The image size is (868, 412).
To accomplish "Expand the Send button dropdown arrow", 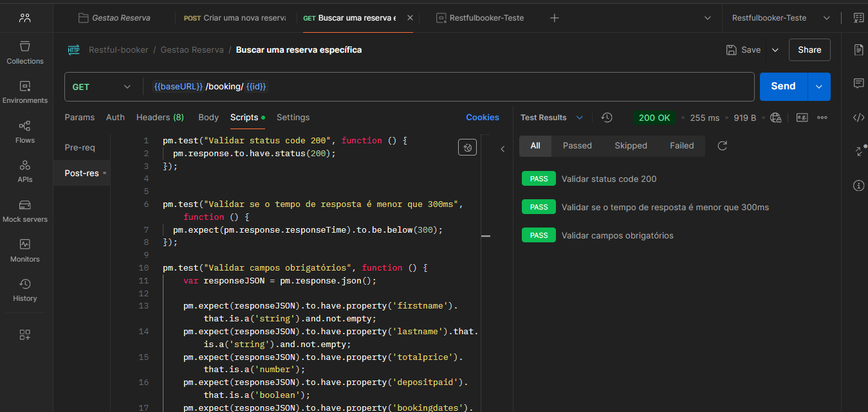I will [x=818, y=87].
